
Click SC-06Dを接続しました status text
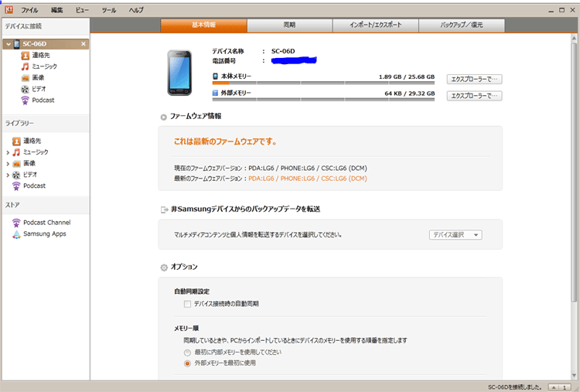pyautogui.click(x=514, y=387)
